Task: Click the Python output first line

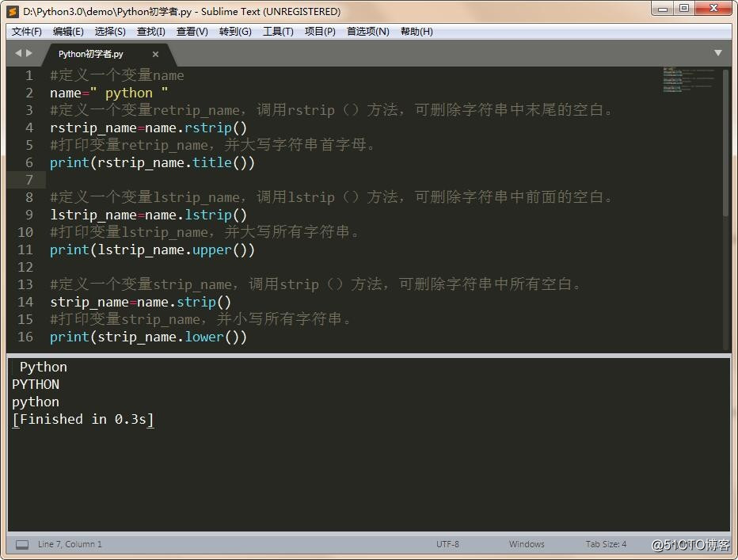Action: [x=44, y=367]
